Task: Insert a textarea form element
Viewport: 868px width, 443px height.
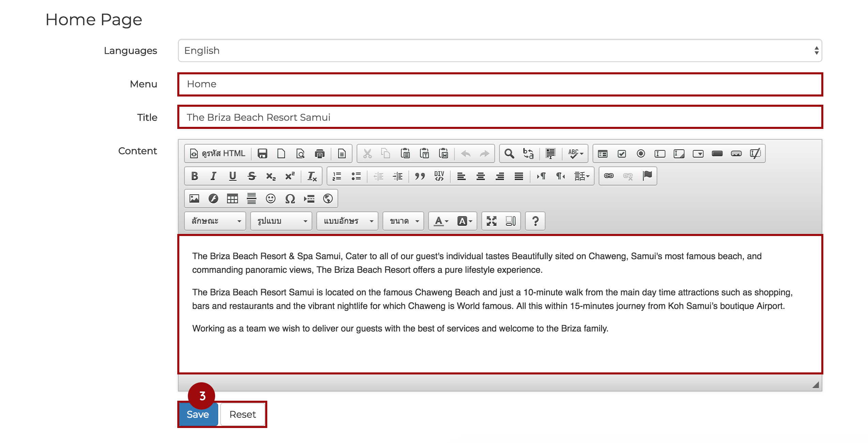Action: pos(679,153)
